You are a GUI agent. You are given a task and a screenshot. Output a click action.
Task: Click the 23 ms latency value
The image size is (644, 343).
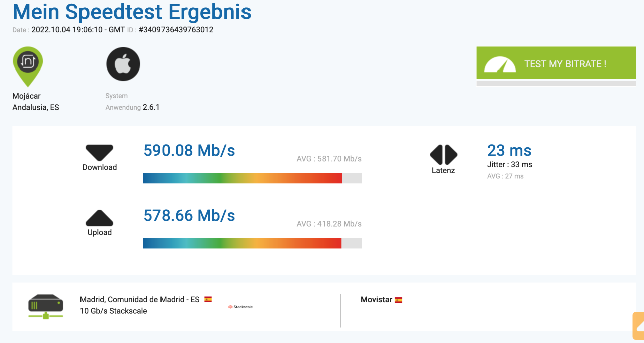tap(509, 150)
